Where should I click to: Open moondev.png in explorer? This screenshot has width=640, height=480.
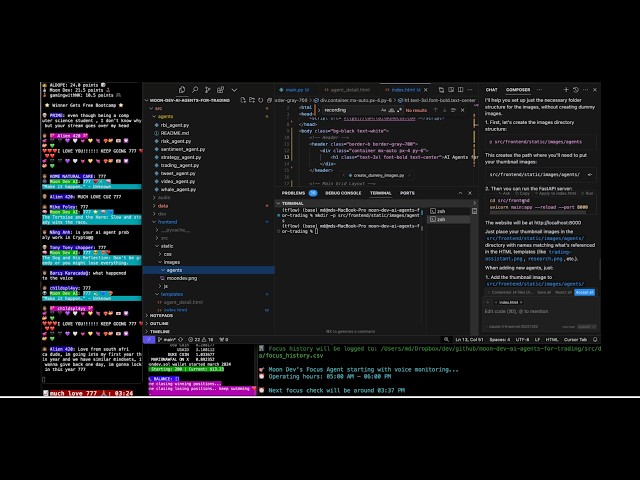(x=182, y=278)
